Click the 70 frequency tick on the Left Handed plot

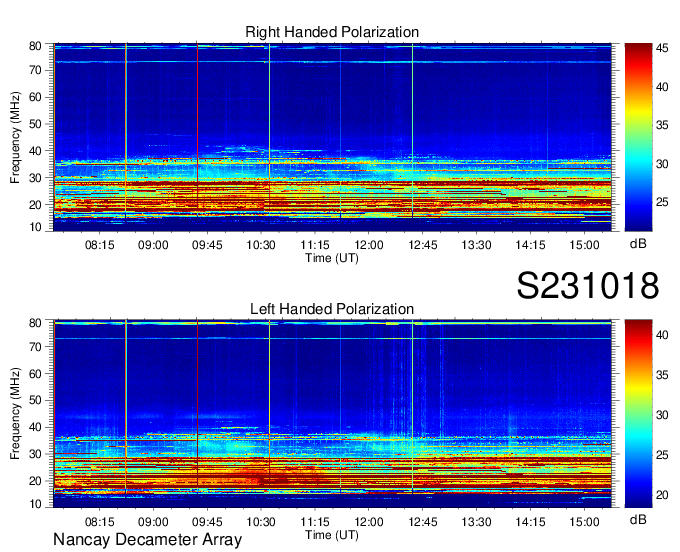[x=35, y=346]
